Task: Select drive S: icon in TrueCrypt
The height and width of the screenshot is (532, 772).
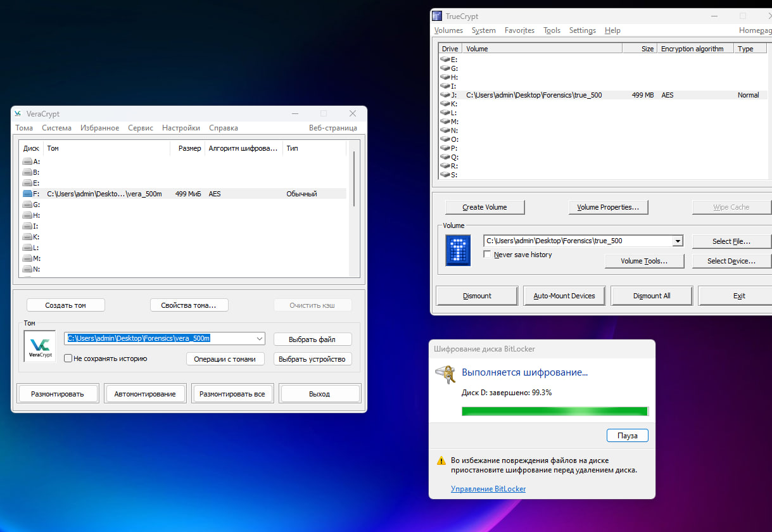Action: click(445, 175)
